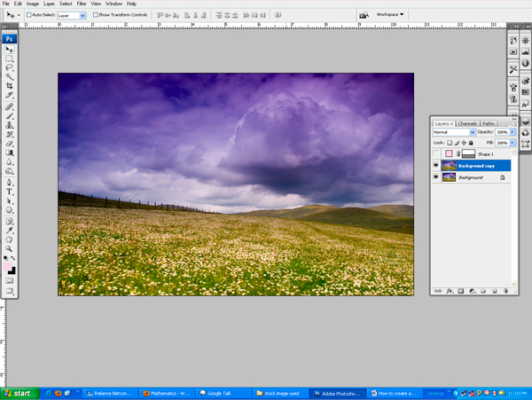Select the Crop tool

pyautogui.click(x=10, y=86)
